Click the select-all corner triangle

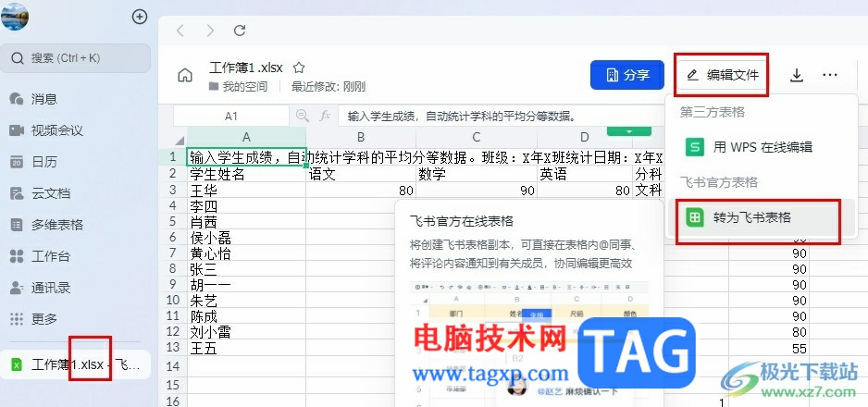180,140
